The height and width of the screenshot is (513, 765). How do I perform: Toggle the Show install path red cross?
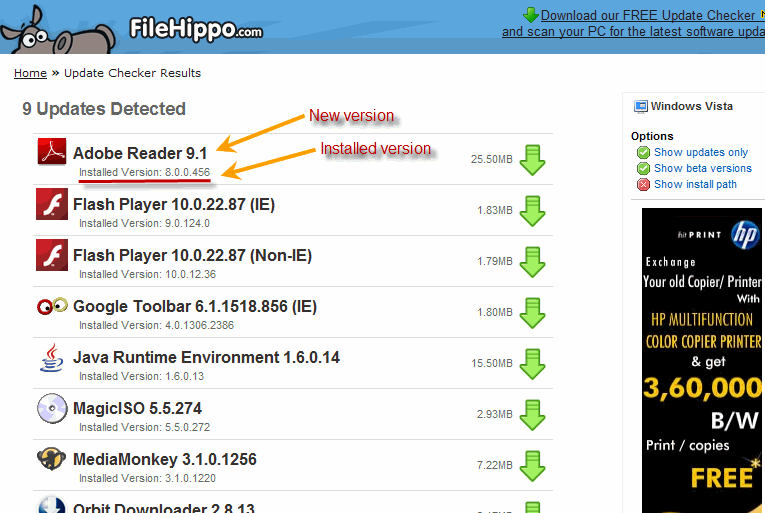point(644,185)
